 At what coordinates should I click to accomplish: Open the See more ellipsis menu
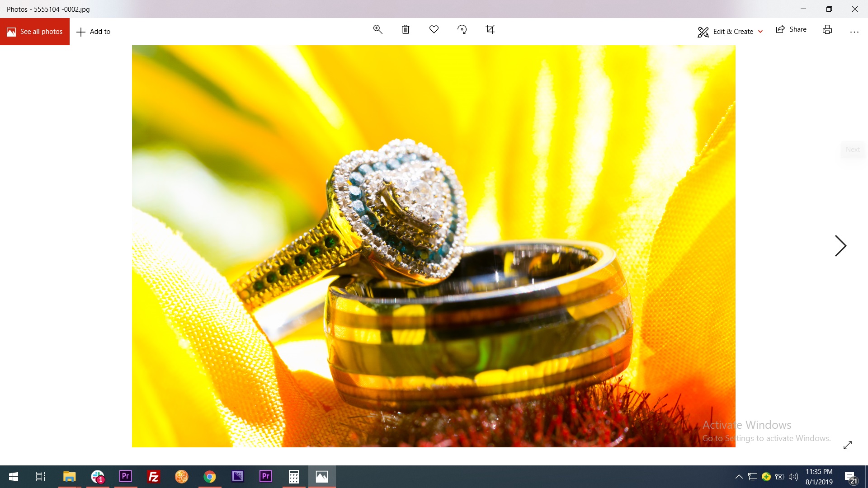854,32
